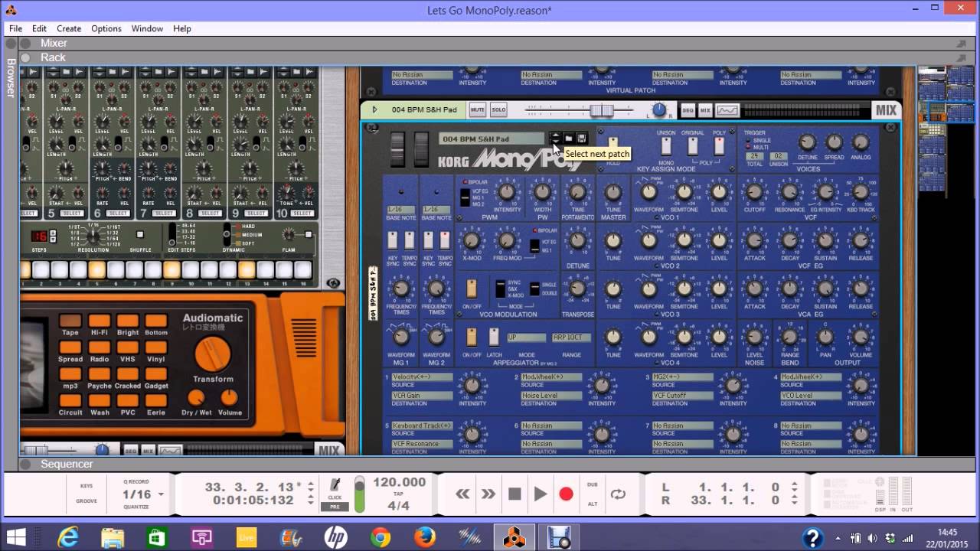Start playback with the play button
The height and width of the screenshot is (551, 980).
click(541, 494)
